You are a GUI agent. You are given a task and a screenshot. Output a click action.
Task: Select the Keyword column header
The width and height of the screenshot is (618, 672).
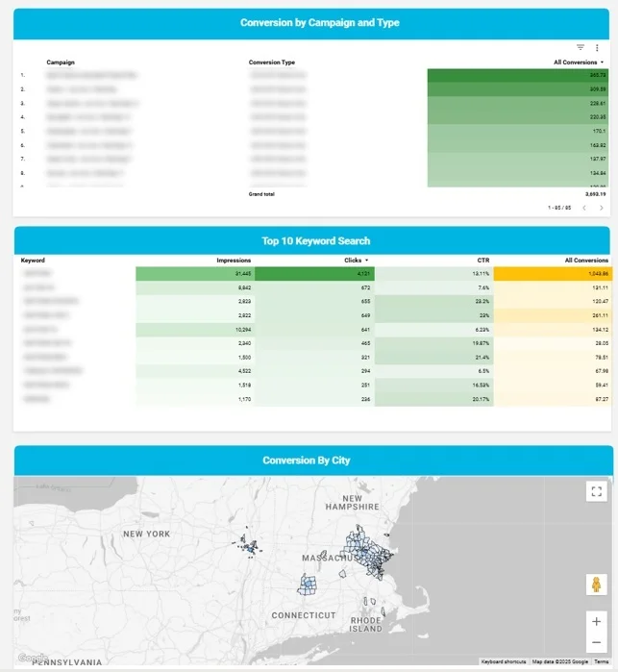[33, 261]
